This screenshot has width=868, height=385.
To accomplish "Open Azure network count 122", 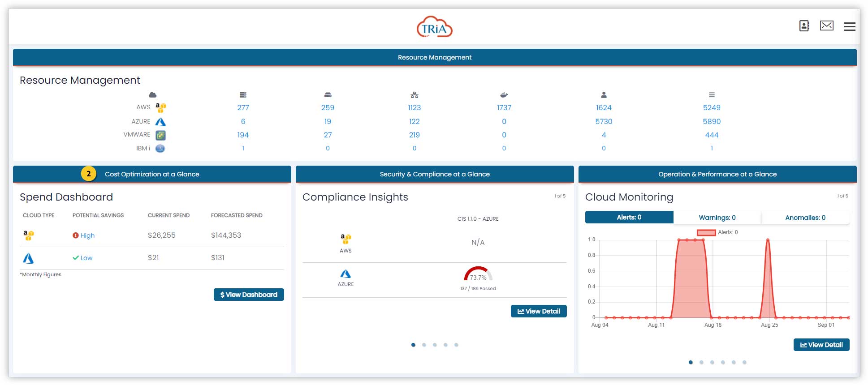I will [x=415, y=121].
